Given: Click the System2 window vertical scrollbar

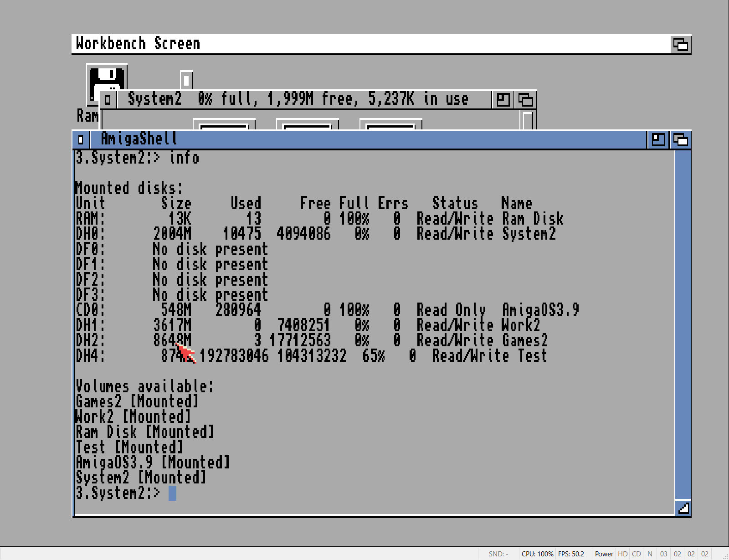Looking at the screenshot, I should coord(528,120).
